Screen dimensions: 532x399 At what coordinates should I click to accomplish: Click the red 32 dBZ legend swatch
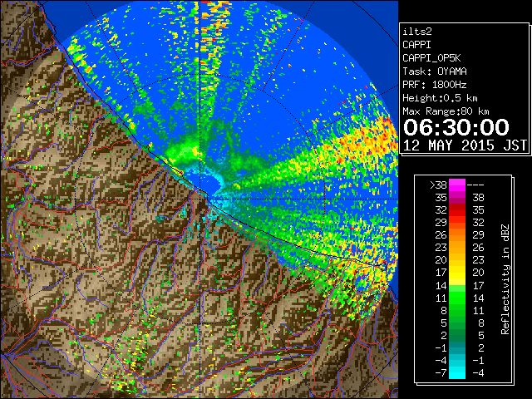coord(457,210)
